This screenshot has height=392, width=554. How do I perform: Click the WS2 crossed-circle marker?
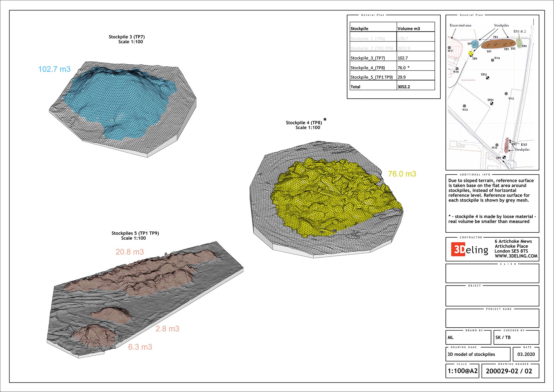point(506,94)
